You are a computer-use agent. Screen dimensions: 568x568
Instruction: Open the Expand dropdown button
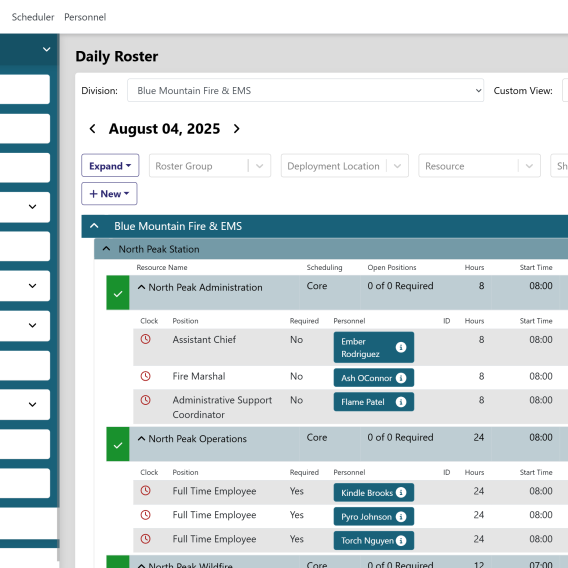pyautogui.click(x=110, y=166)
